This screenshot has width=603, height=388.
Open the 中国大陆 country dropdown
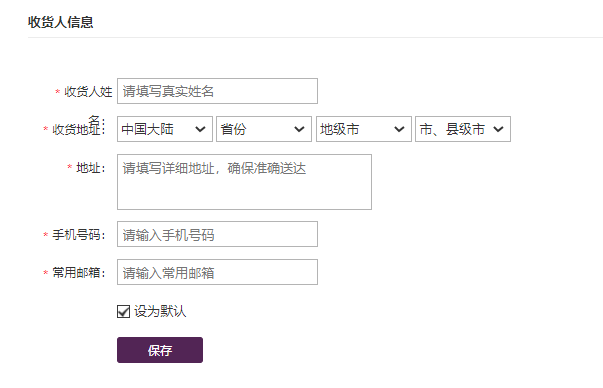(165, 129)
